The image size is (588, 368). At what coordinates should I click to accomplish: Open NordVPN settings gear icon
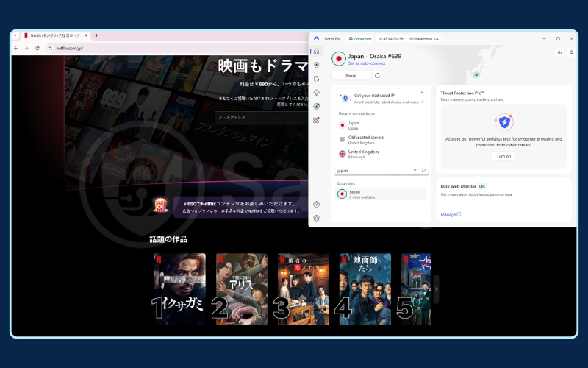(317, 218)
